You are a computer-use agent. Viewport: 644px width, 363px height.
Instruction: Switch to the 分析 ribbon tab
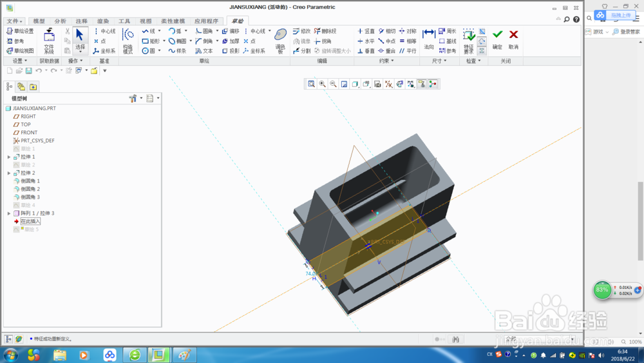[61, 21]
